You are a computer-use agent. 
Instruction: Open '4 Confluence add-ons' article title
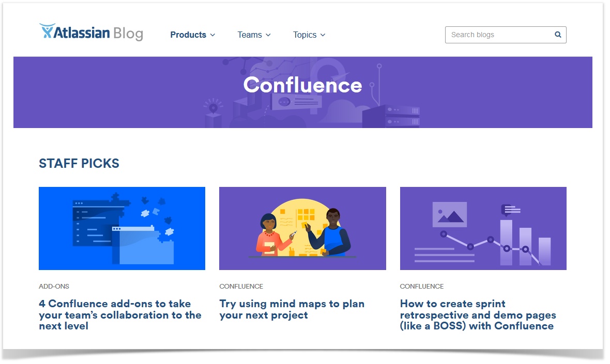(120, 314)
